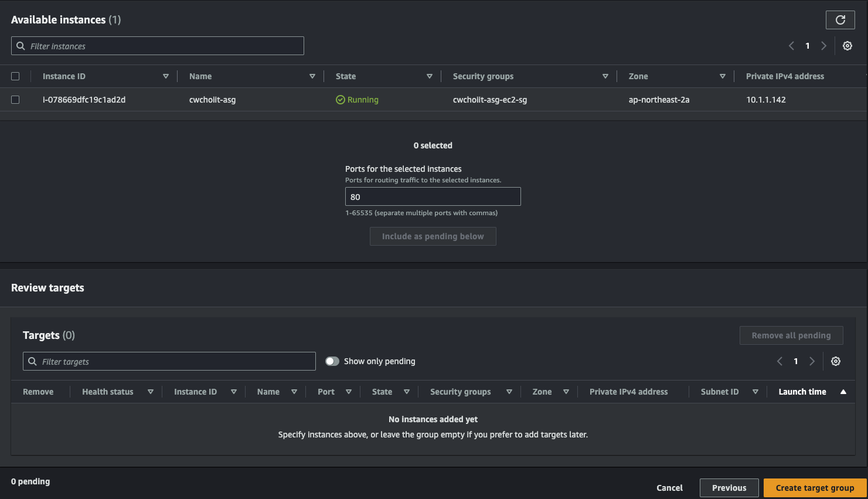Focus the Filter instances search field
The height and width of the screenshot is (499, 868).
[158, 46]
